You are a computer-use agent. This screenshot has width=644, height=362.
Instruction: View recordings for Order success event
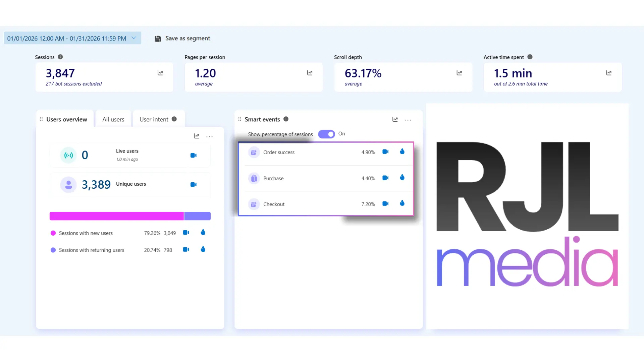pos(385,152)
